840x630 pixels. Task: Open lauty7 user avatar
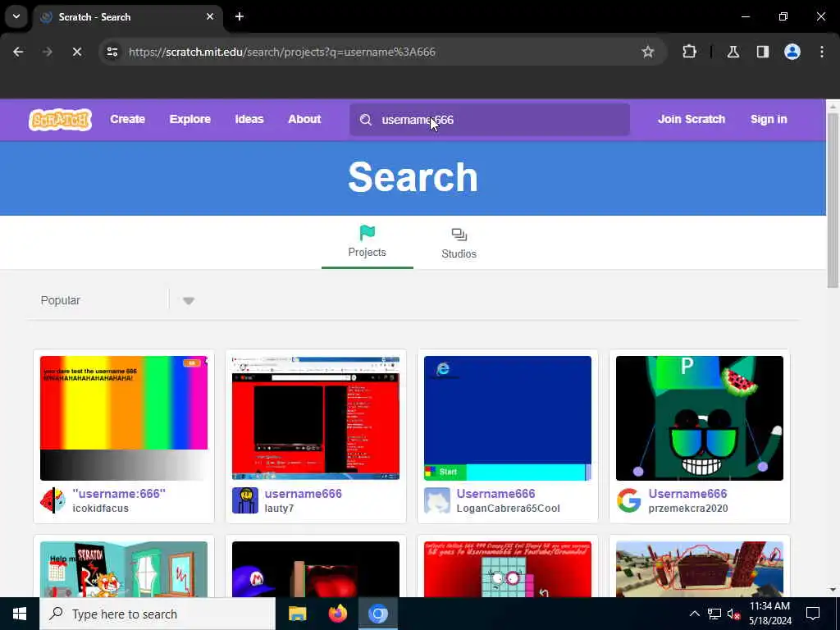[244, 500]
